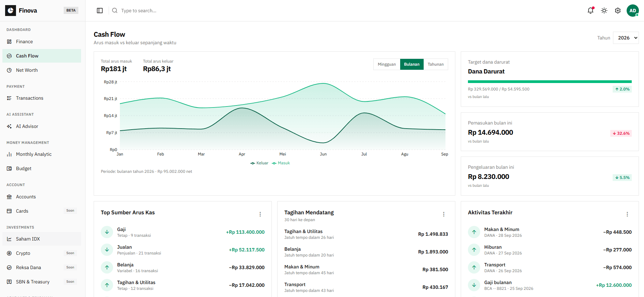This screenshot has height=297, width=644.
Task: Click the Reksa Dana icon
Action: 9,267
